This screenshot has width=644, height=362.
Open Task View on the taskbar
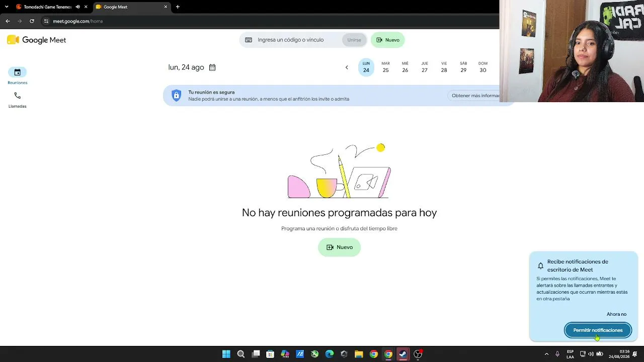[x=256, y=354]
